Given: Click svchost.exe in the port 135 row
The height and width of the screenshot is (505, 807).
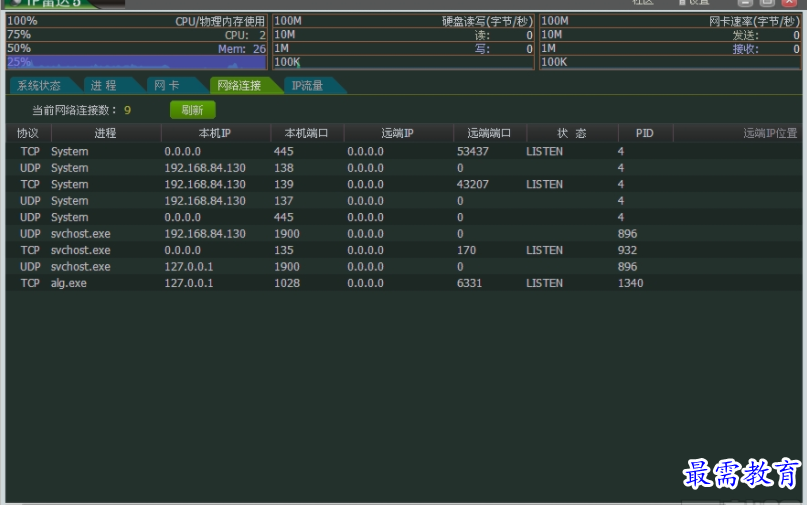Looking at the screenshot, I should [x=80, y=250].
